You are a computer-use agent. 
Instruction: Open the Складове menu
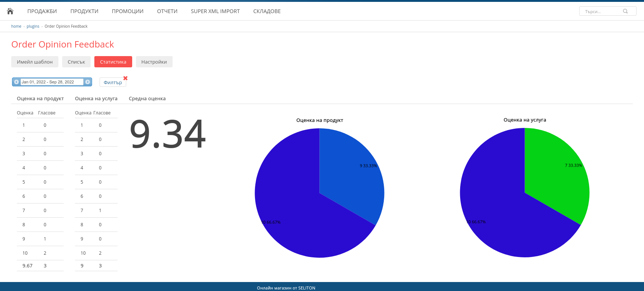(267, 11)
